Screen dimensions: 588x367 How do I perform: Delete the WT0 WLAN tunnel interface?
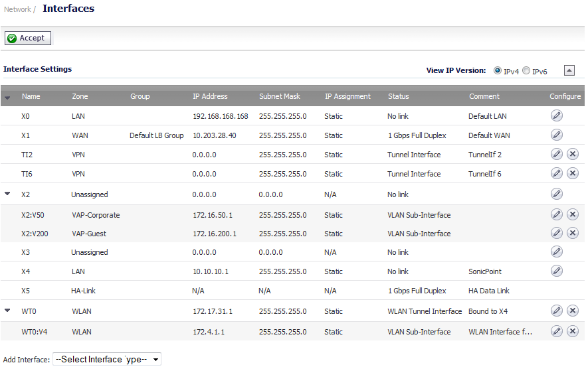572,311
